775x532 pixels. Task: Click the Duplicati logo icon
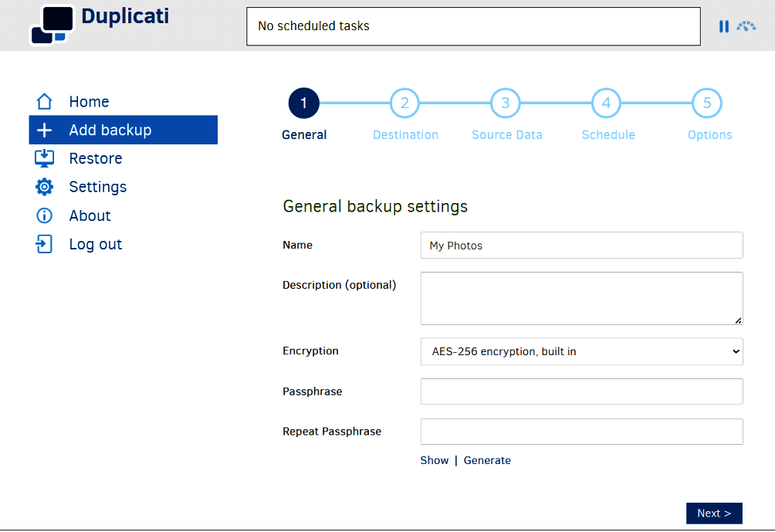coord(52,25)
